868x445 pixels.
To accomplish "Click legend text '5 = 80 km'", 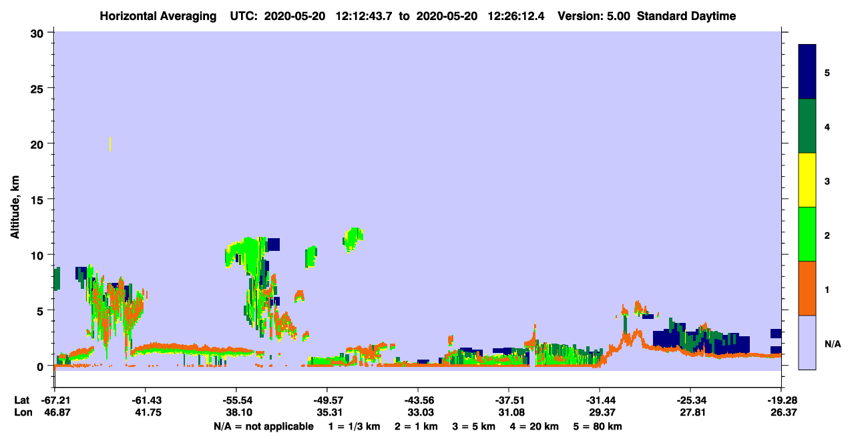I will [598, 426].
